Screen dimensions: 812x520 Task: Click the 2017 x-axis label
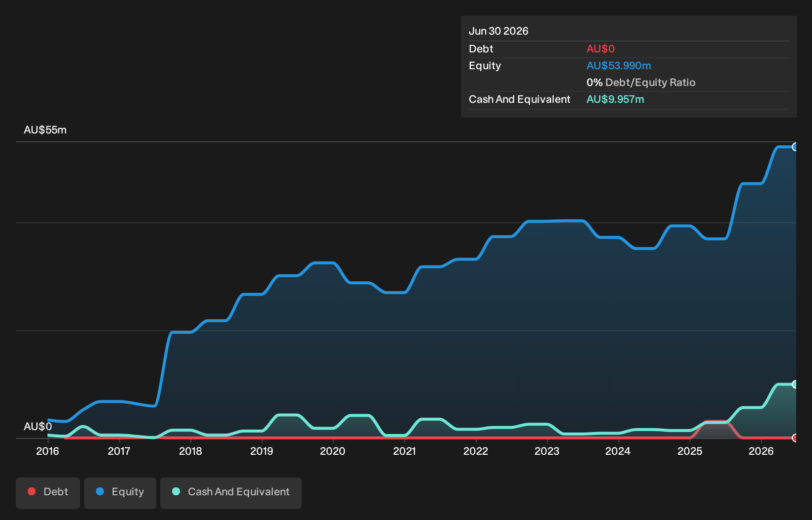119,451
